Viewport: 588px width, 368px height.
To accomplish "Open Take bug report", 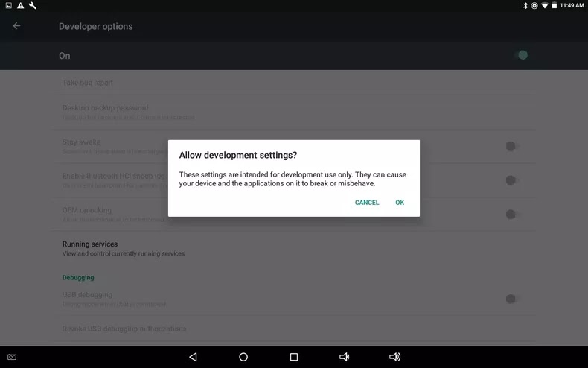I will coord(293,83).
